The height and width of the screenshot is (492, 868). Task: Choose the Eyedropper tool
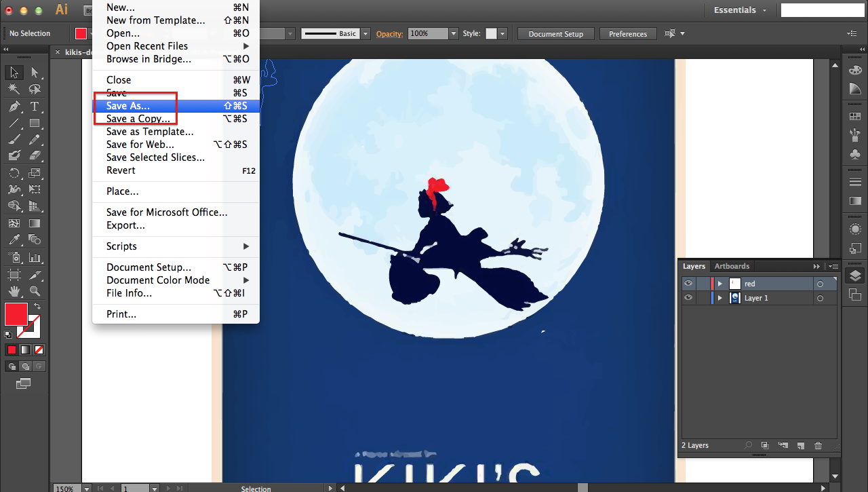point(14,240)
